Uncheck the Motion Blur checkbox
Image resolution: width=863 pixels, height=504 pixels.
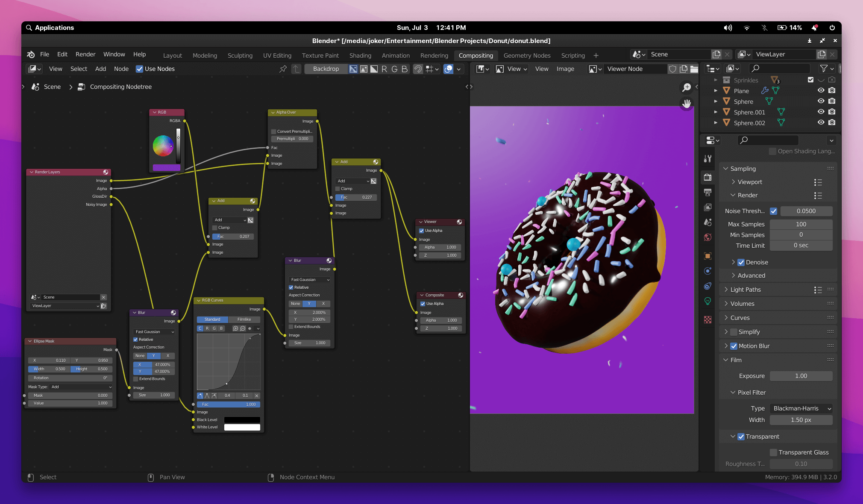tap(734, 346)
